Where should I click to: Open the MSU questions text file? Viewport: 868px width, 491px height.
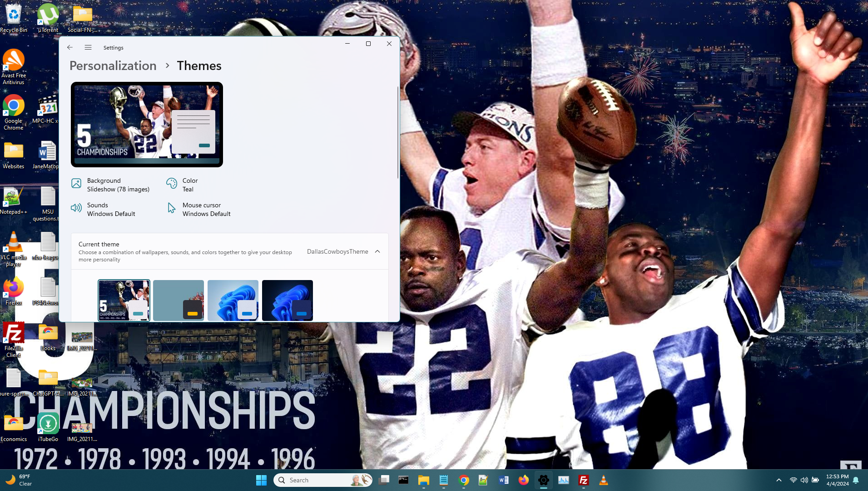(x=47, y=203)
